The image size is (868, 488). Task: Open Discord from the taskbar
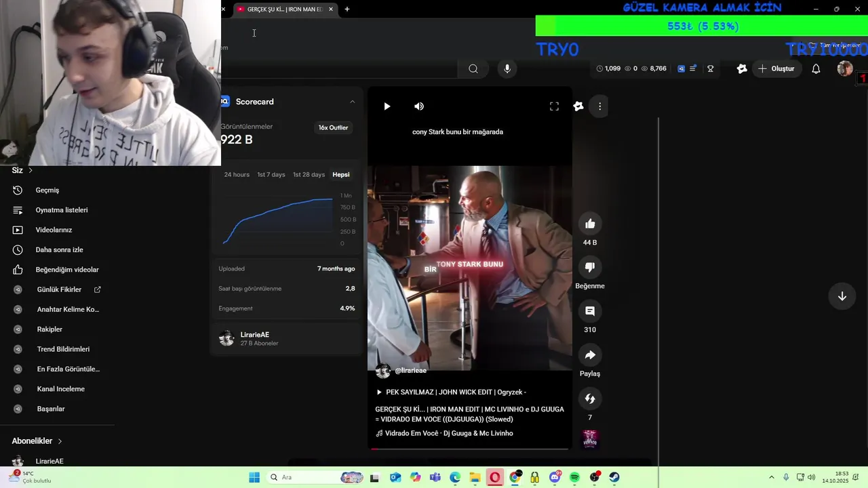tap(555, 477)
